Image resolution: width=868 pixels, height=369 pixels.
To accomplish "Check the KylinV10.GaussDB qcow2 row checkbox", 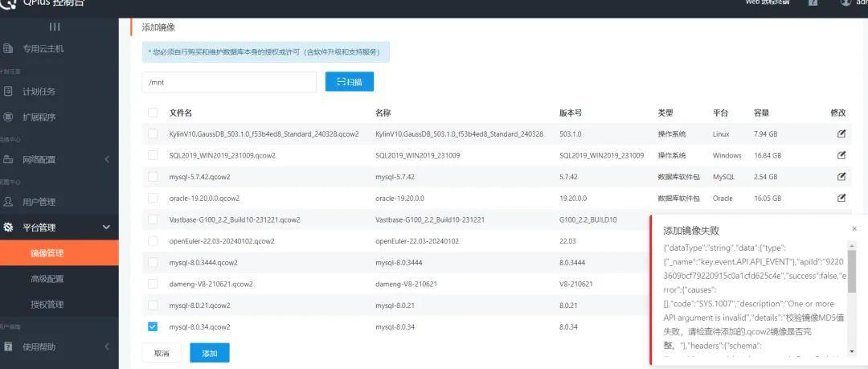I will click(153, 133).
